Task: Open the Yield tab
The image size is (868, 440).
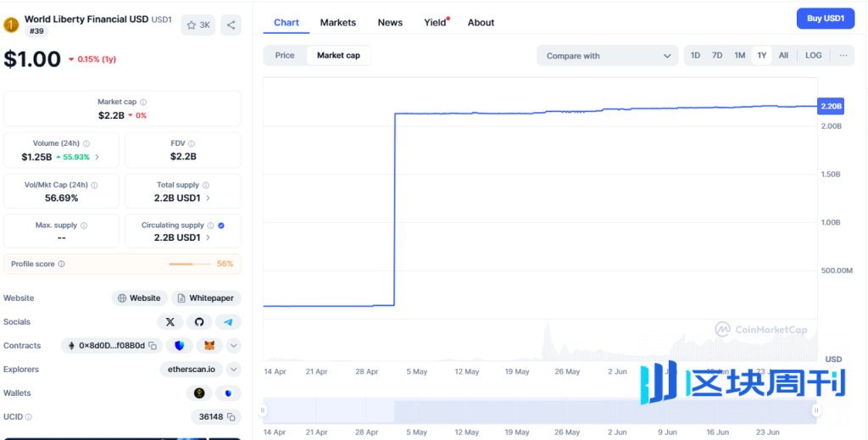Action: 436,23
